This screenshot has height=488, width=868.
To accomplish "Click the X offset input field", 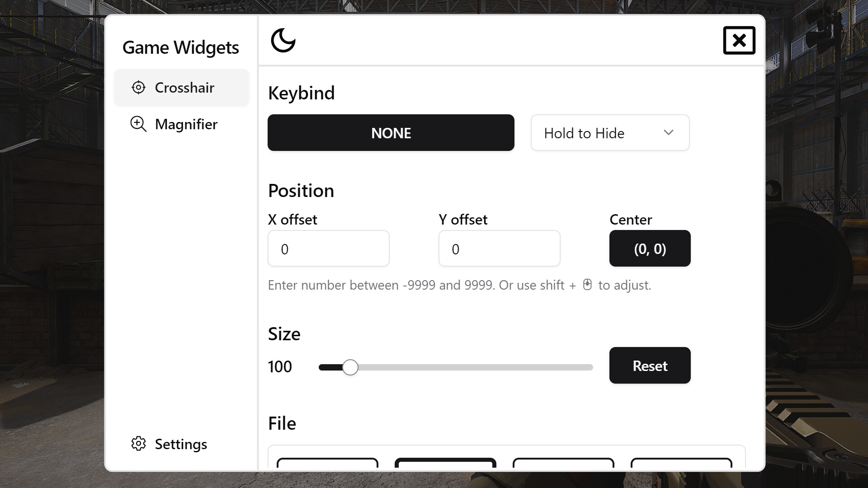I will [328, 248].
